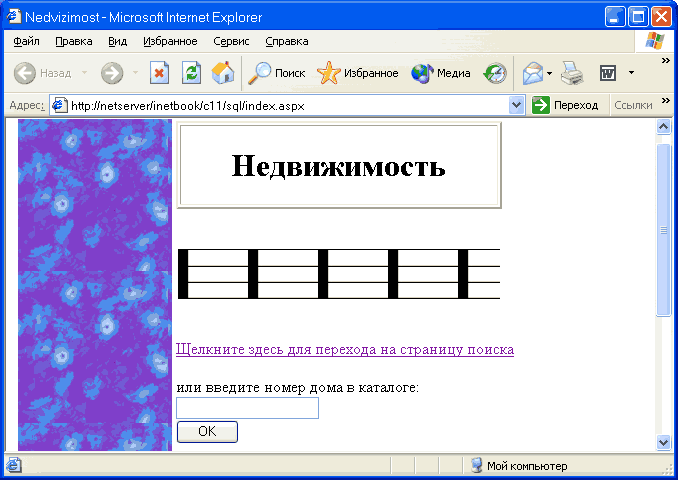
Task: Click the vertical scrollbar down arrow
Action: [x=663, y=442]
